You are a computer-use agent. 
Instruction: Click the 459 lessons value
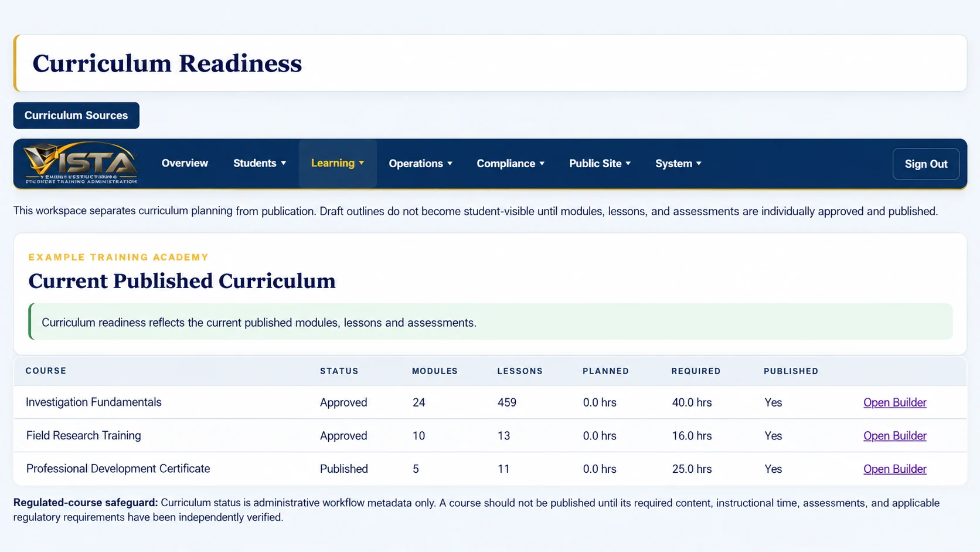pos(507,402)
